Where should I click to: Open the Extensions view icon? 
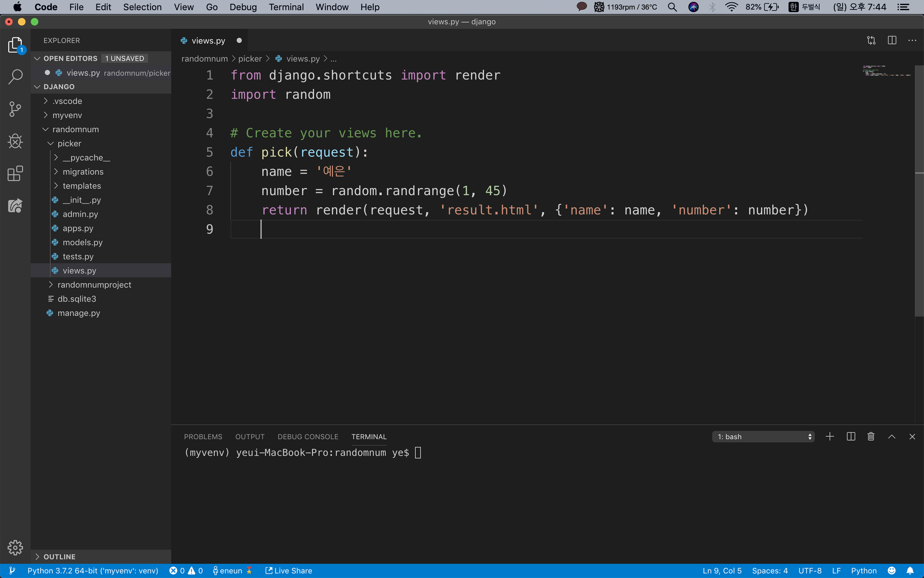15,173
